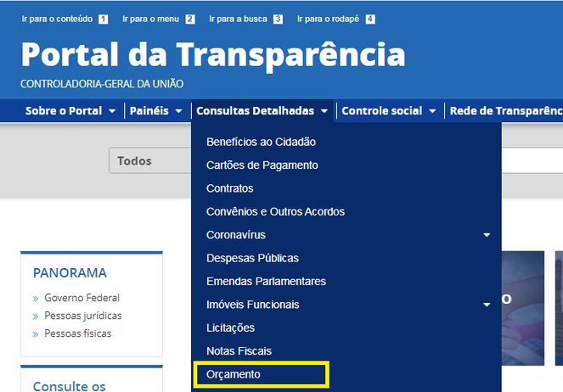Open the Todos search filter dropdown
Image resolution: width=563 pixels, height=392 pixels.
click(x=150, y=160)
